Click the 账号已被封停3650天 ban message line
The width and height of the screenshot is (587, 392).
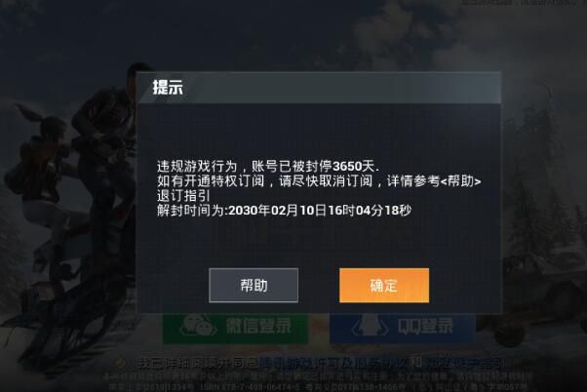tap(268, 166)
